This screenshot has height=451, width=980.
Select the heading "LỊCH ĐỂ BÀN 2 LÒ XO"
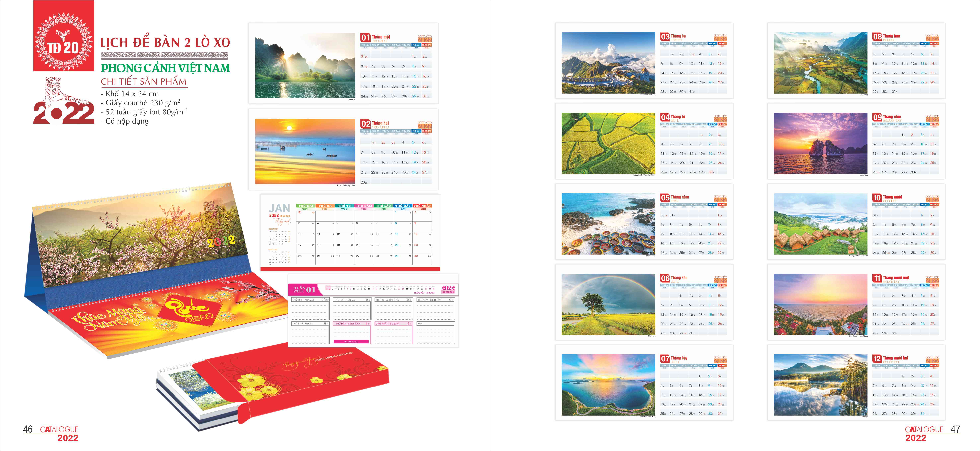coord(165,43)
